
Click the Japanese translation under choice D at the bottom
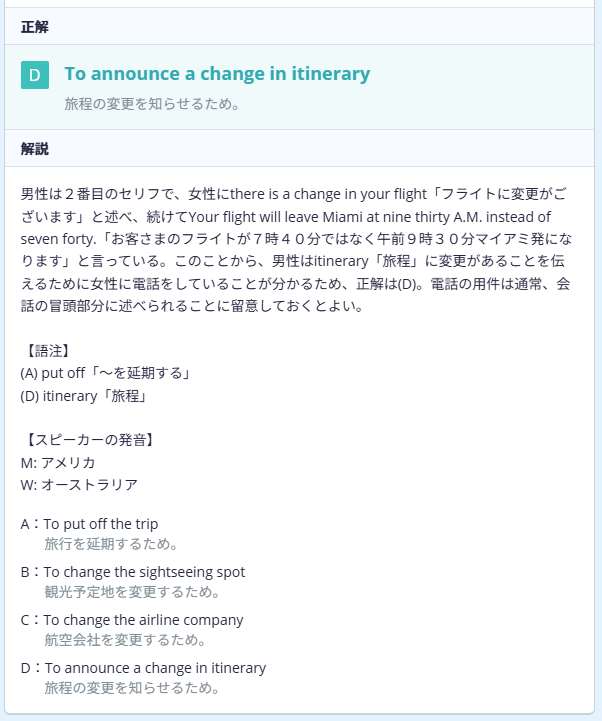[x=132, y=688]
